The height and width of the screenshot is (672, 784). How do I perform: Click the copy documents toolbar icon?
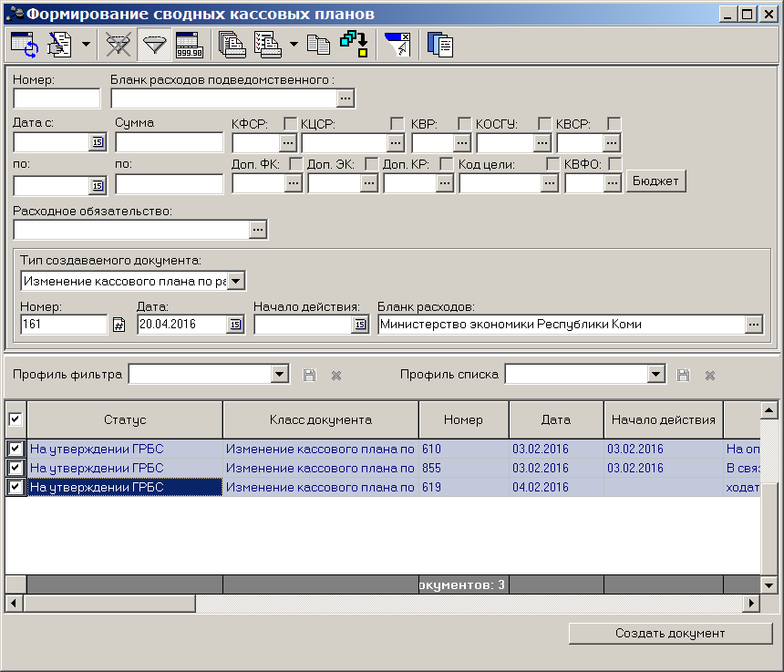(x=318, y=45)
